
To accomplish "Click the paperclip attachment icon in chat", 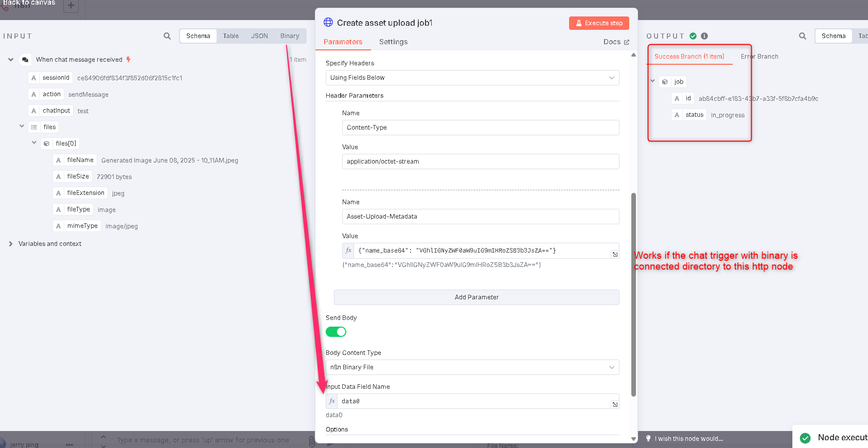I will coord(312,441).
